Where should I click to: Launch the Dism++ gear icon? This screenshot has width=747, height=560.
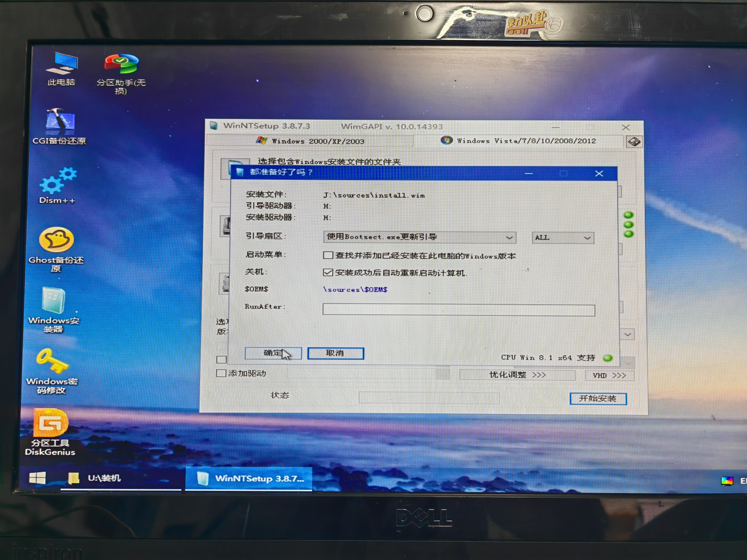58,182
